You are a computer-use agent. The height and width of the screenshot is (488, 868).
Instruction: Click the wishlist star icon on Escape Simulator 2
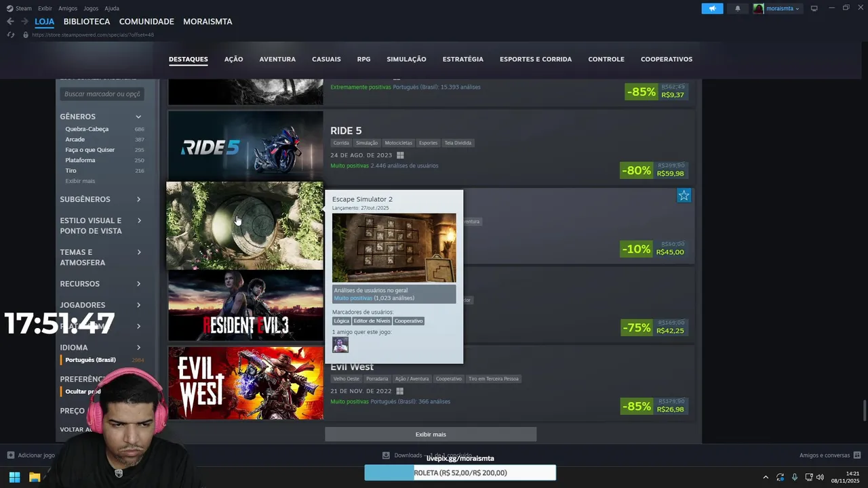tap(684, 196)
